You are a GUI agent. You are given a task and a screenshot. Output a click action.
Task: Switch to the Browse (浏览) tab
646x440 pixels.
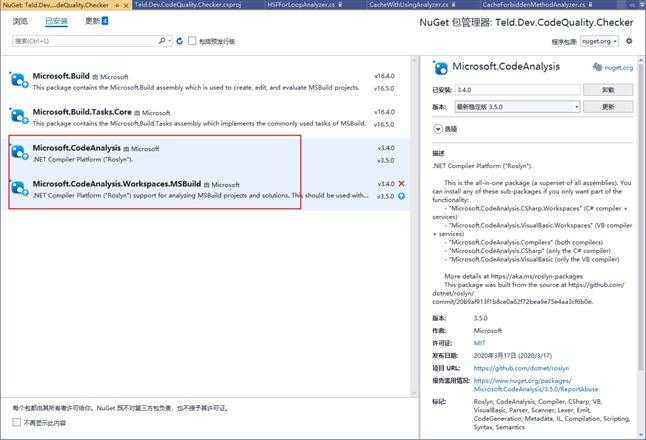coord(20,21)
